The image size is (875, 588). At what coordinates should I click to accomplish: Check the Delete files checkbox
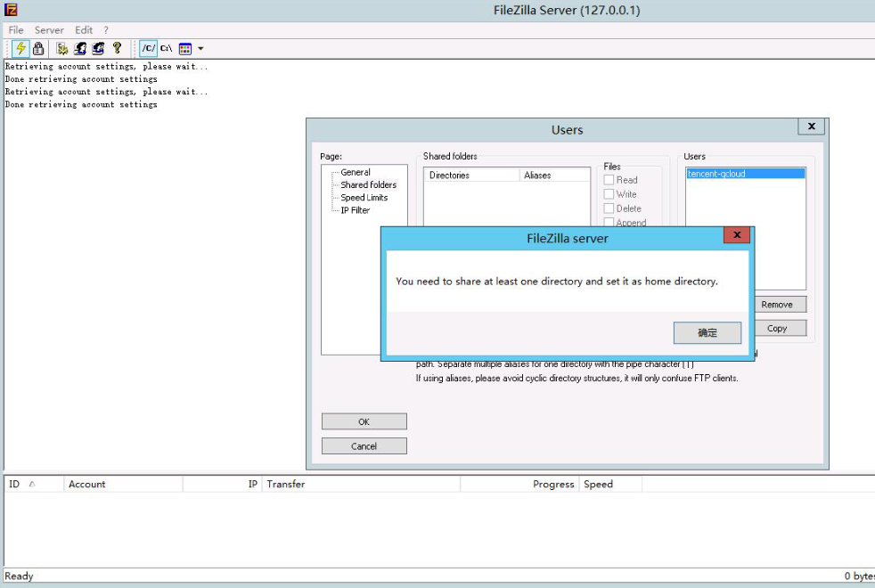609,208
